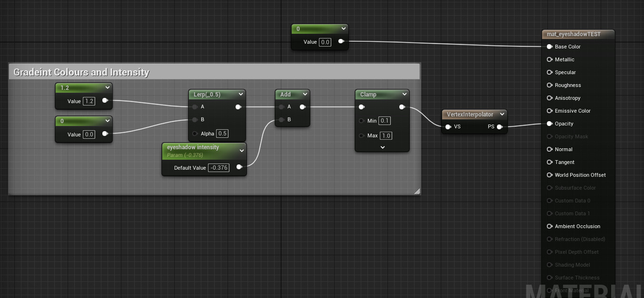Open the Clamp node header dropdown
Screen dimensions: 644x298
point(404,94)
